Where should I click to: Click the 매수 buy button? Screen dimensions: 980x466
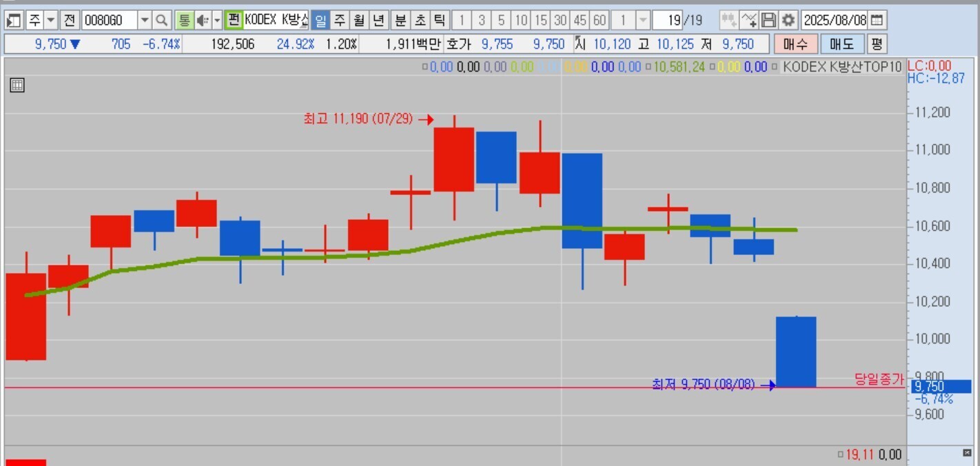click(795, 45)
